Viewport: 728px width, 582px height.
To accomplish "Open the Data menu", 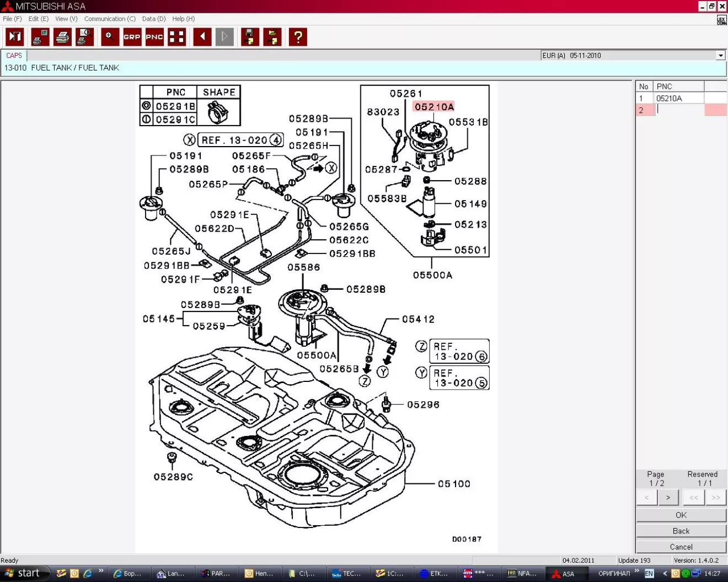I will click(x=153, y=19).
